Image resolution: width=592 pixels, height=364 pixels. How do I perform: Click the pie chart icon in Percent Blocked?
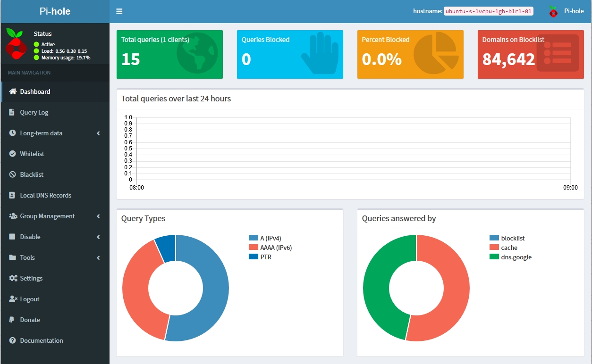[x=436, y=53]
